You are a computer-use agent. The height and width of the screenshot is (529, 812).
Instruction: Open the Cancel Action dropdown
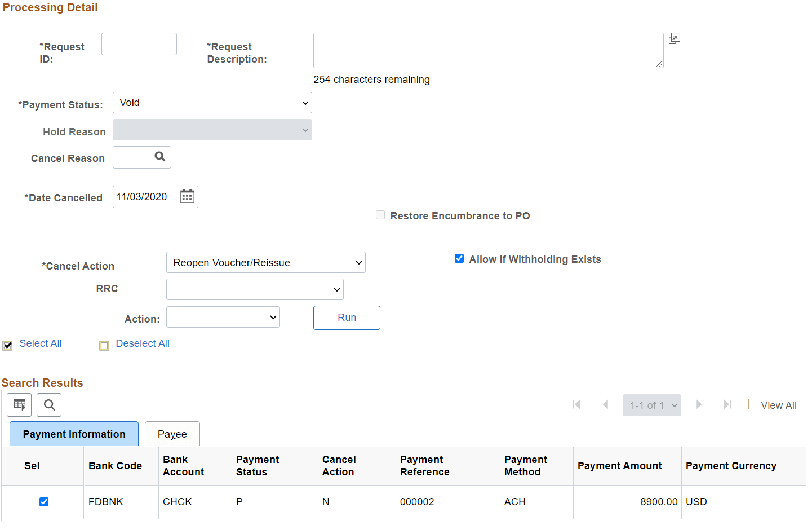pyautogui.click(x=265, y=262)
